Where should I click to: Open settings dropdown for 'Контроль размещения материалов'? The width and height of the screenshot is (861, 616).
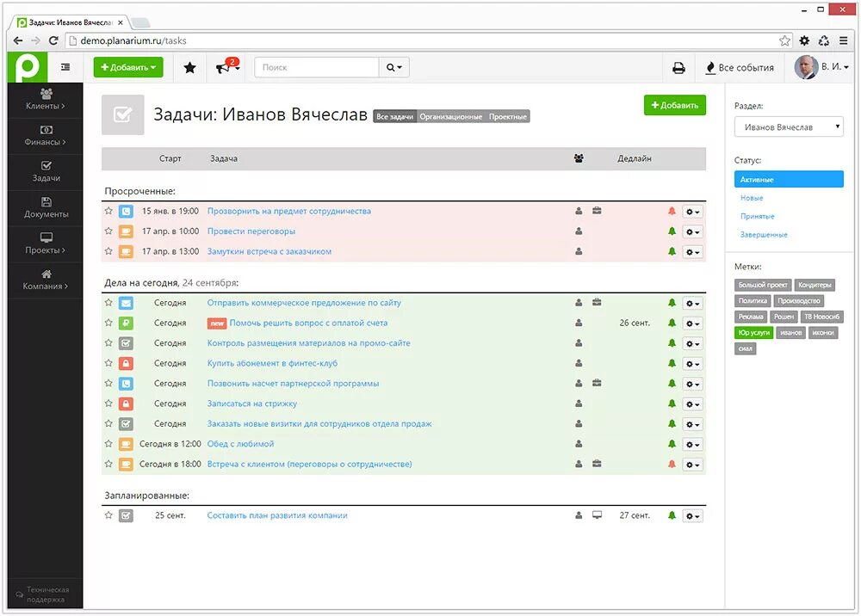(x=692, y=344)
